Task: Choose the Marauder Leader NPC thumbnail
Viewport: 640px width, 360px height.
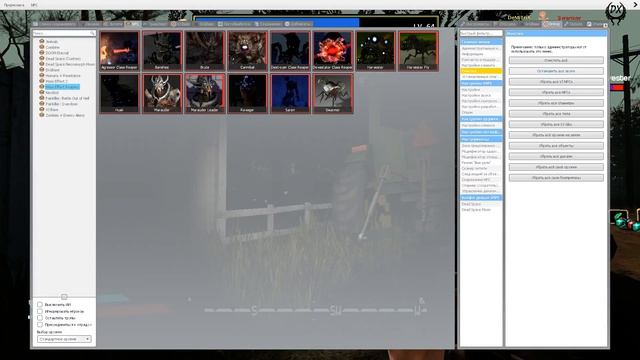Action: 204,93
